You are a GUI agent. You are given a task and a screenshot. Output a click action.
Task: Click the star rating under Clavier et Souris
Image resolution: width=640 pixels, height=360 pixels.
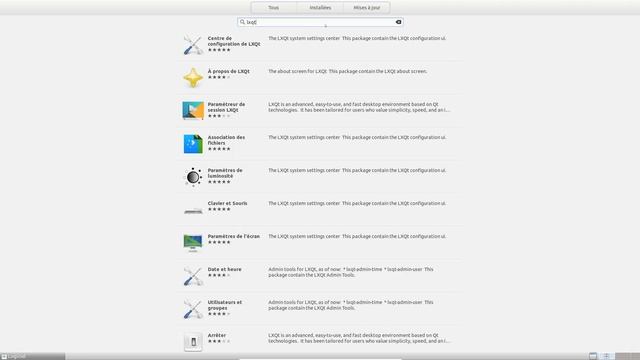pos(219,209)
